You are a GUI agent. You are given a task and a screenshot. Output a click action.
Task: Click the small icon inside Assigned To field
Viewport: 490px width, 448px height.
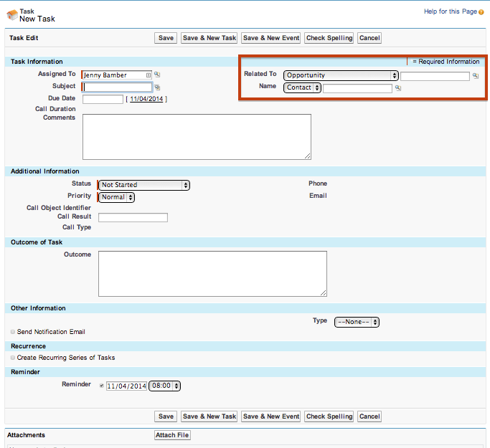tap(149, 75)
